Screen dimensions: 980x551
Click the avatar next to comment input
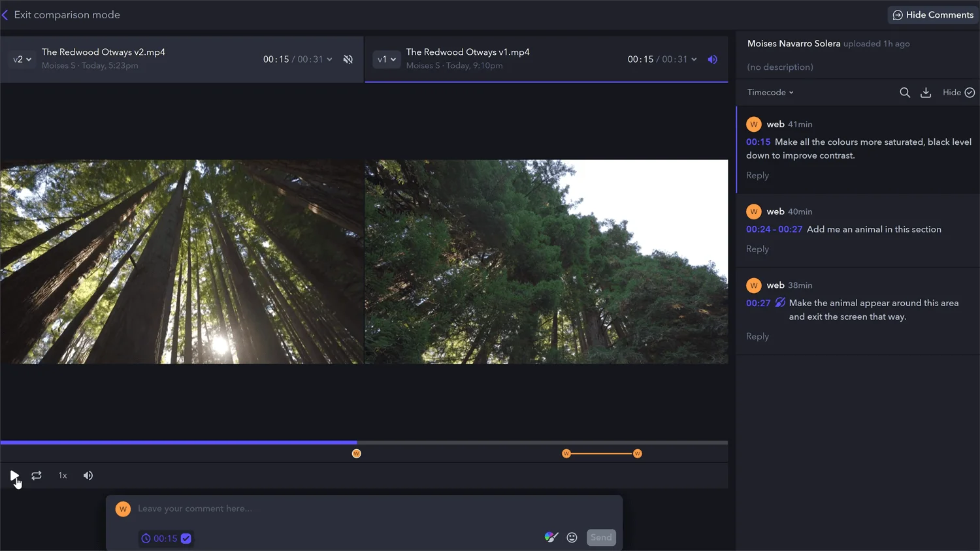tap(123, 509)
